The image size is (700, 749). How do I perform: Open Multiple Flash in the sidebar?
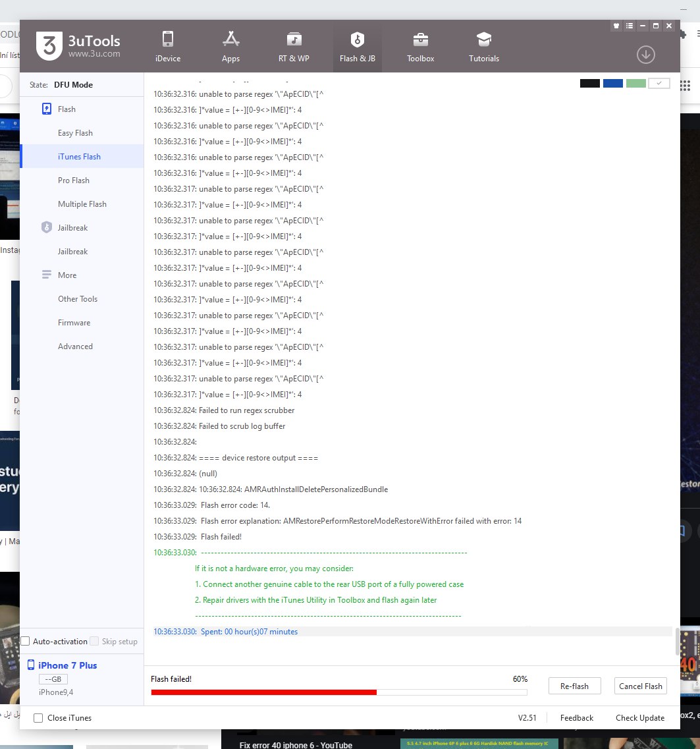pyautogui.click(x=82, y=204)
